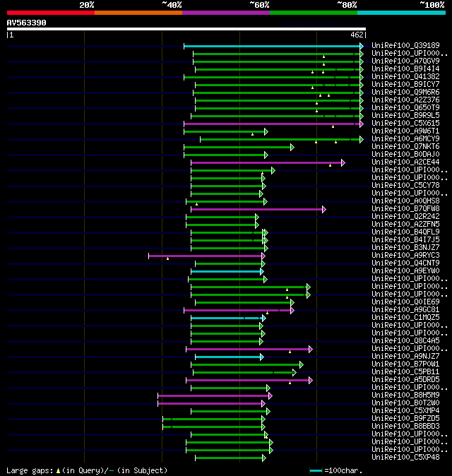Select hit UniRef100_B8BBD3
Screen dimensions: 452x476
coord(405,427)
